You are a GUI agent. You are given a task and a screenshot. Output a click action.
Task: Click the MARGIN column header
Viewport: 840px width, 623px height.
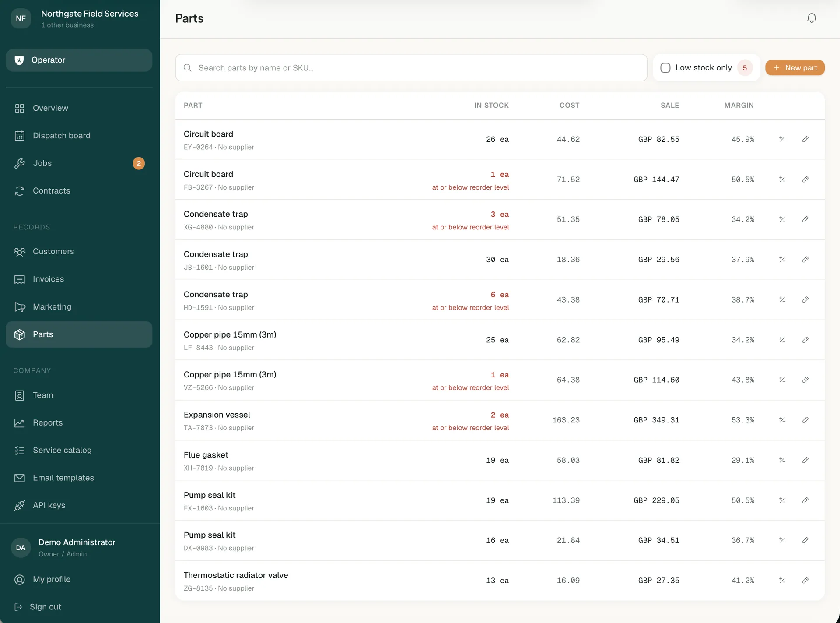pyautogui.click(x=739, y=106)
